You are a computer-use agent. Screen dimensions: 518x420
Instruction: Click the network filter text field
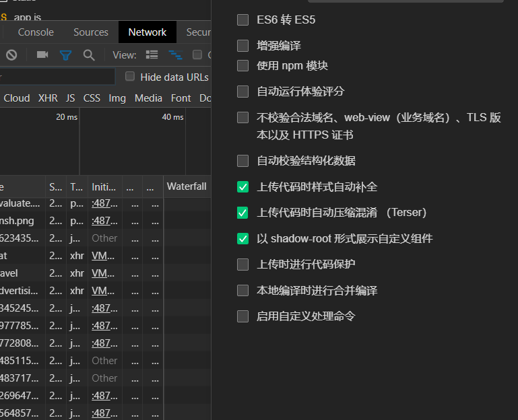57,77
